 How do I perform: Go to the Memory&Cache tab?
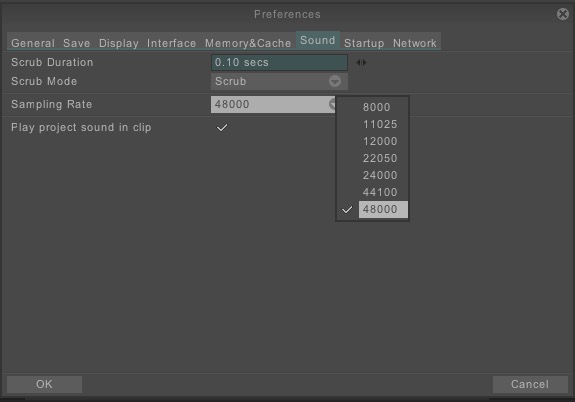click(x=248, y=43)
